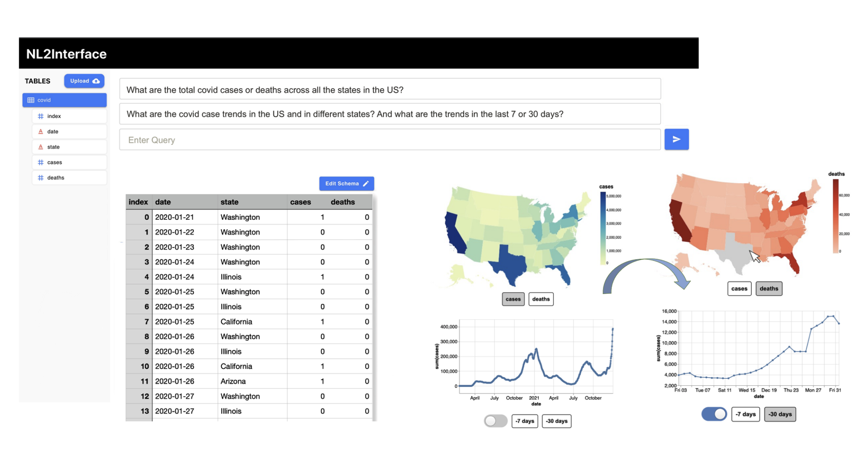
Task: Select the covid table in sidebar
Action: [64, 100]
